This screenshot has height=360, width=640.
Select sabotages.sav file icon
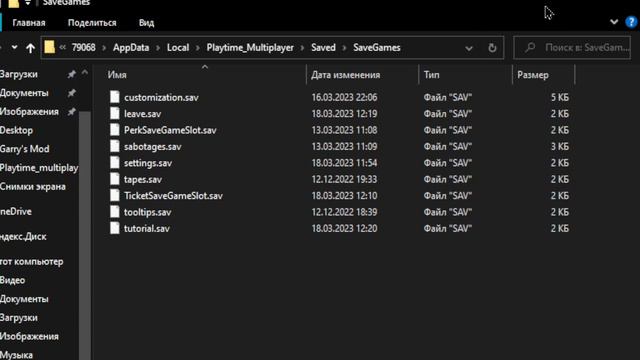pos(115,146)
